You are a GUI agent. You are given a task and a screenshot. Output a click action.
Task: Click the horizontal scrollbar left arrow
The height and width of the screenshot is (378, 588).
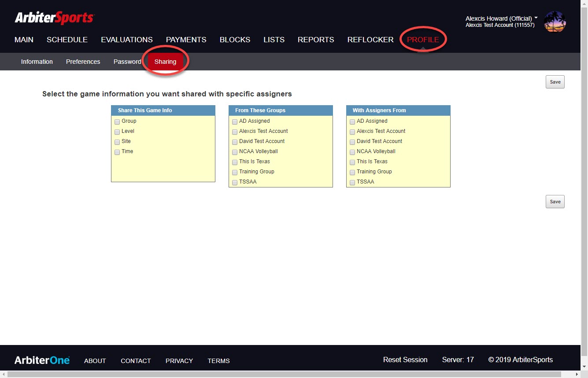coord(4,374)
